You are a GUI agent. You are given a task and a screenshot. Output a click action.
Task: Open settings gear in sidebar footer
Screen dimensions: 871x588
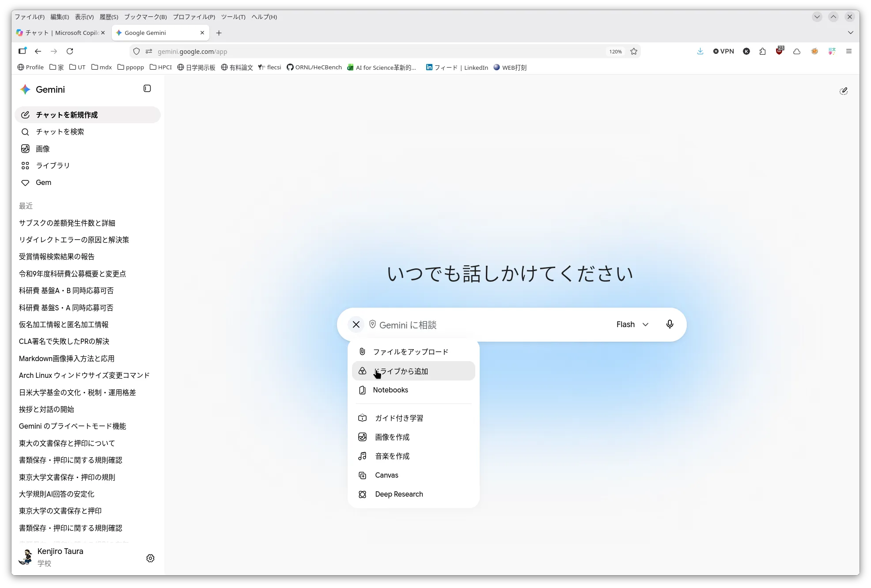coord(150,558)
